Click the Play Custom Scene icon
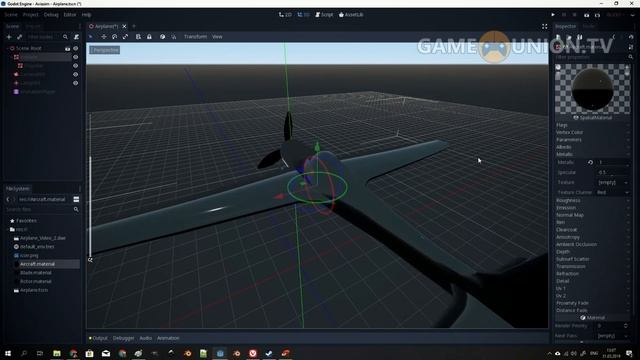This screenshot has width=640, height=360. tap(597, 15)
